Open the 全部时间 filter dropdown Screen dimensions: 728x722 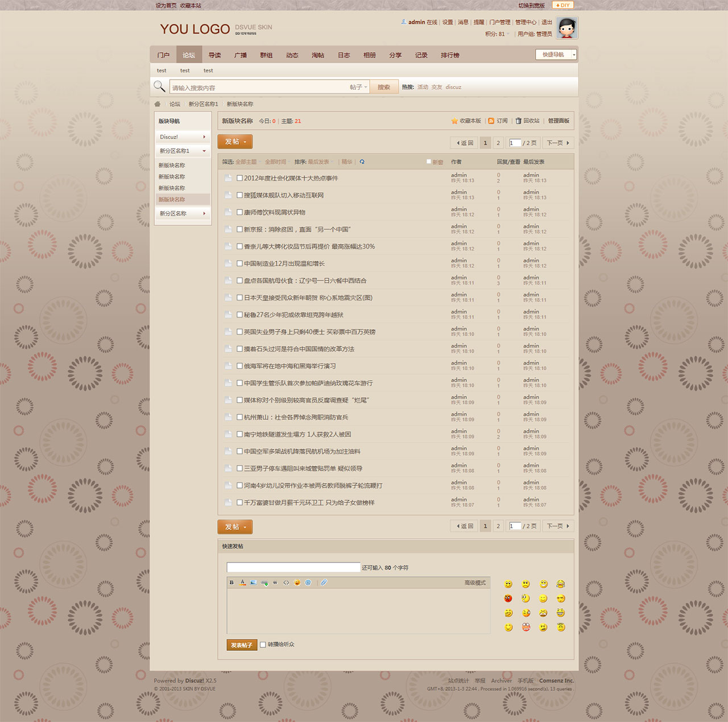(x=277, y=162)
